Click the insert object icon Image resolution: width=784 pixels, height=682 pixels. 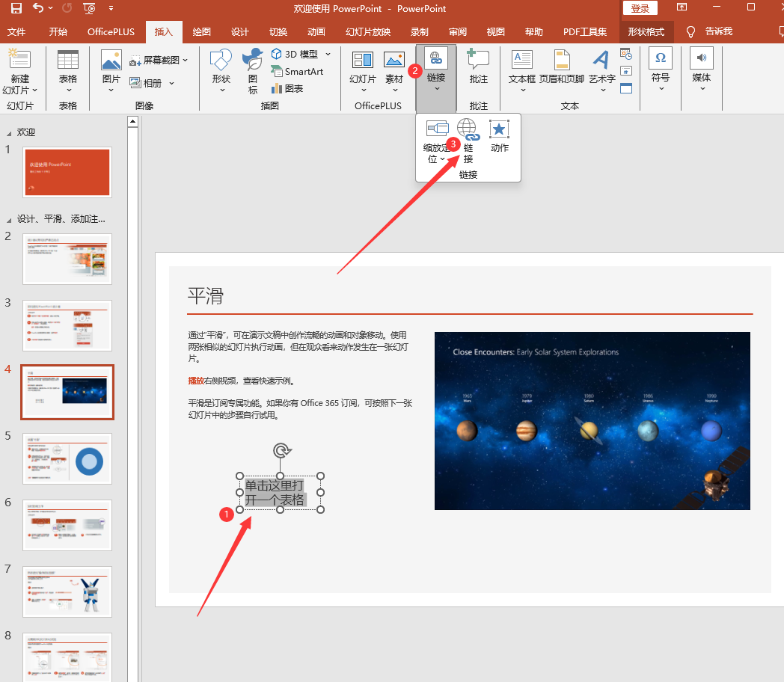point(626,88)
